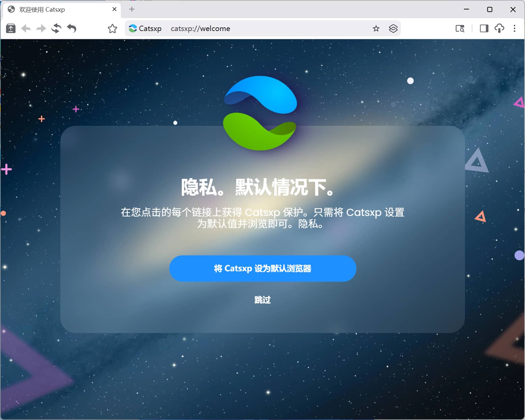Bookmark this page with the star inside the address bar
The height and width of the screenshot is (420, 525).
[x=376, y=29]
